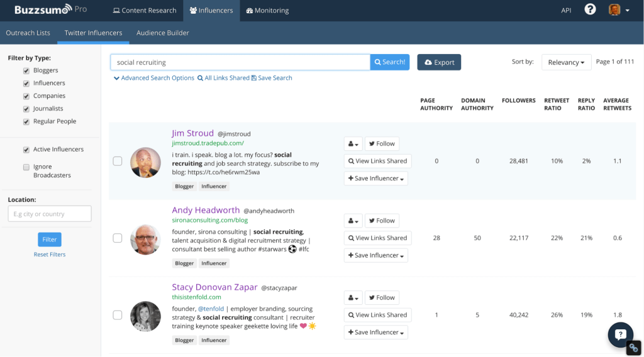Click the Location input field

click(x=50, y=214)
